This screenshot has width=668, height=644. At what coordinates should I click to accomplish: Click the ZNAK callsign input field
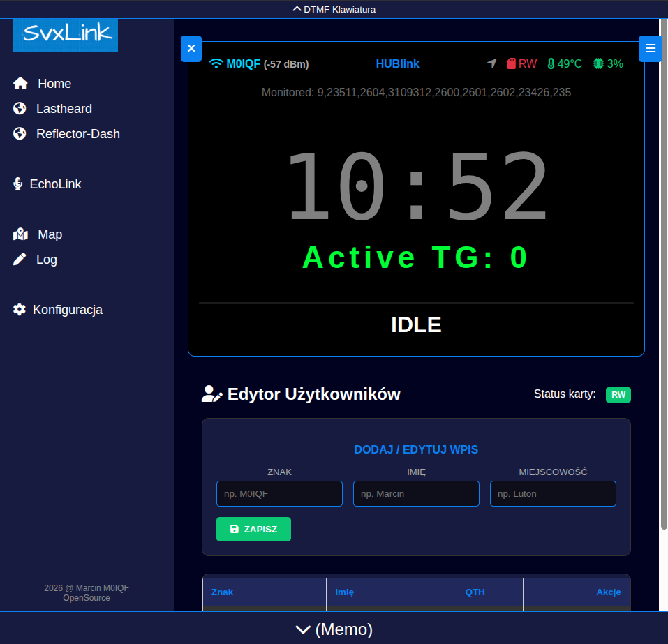click(x=279, y=493)
